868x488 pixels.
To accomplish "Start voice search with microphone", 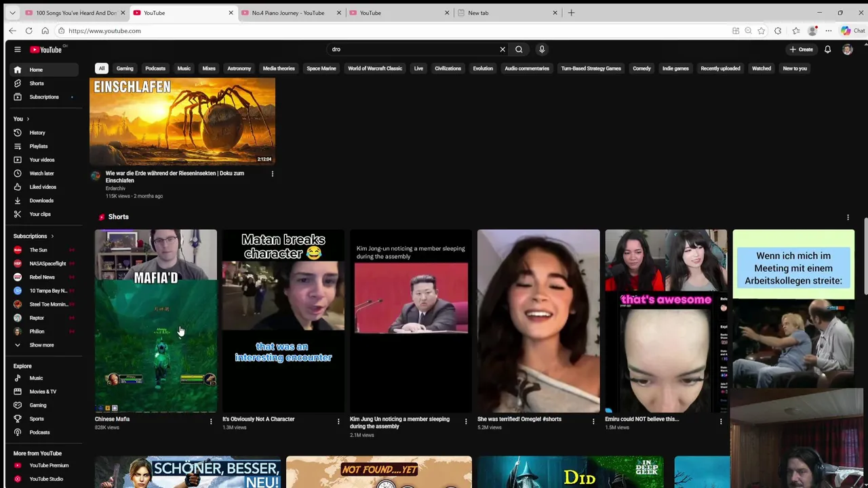I will (542, 49).
